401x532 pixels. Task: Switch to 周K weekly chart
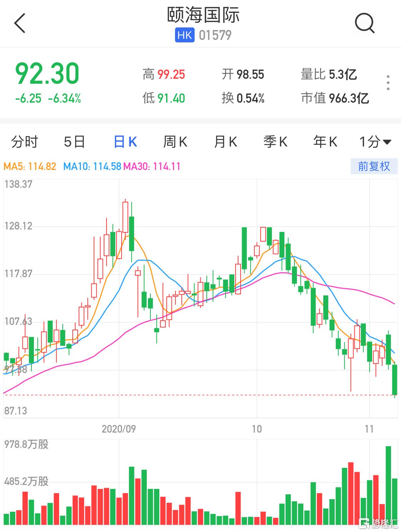(x=175, y=142)
